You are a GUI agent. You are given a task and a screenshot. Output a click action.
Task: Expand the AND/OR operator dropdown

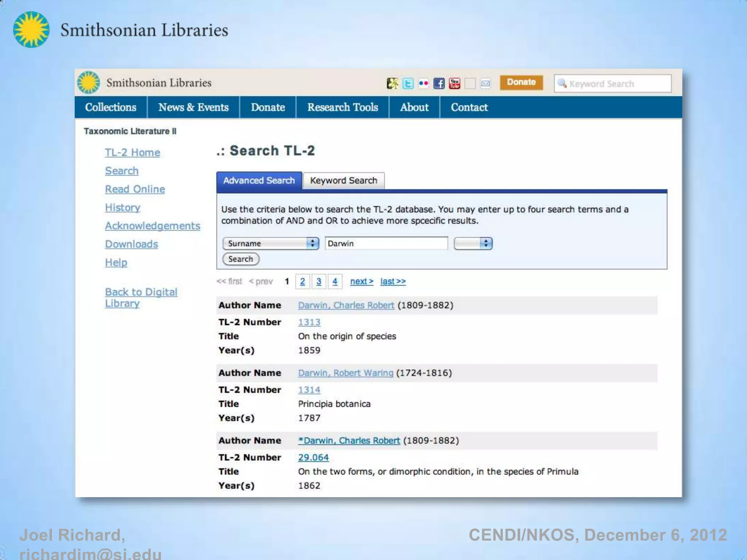pyautogui.click(x=473, y=243)
